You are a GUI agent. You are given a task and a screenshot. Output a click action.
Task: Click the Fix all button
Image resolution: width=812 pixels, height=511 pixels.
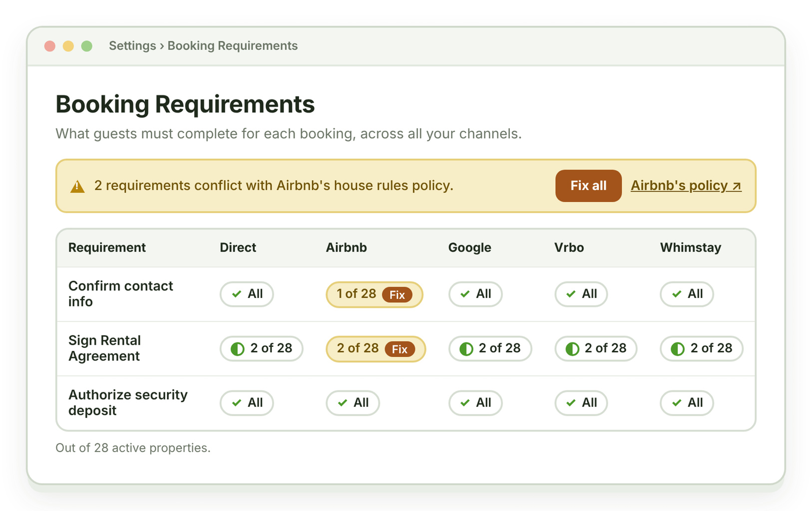588,186
